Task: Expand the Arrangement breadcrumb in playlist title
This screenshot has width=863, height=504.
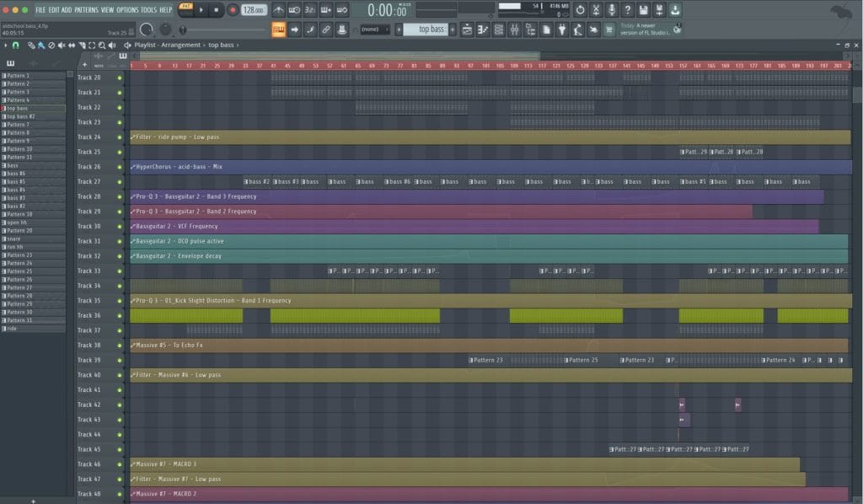Action: pyautogui.click(x=180, y=46)
